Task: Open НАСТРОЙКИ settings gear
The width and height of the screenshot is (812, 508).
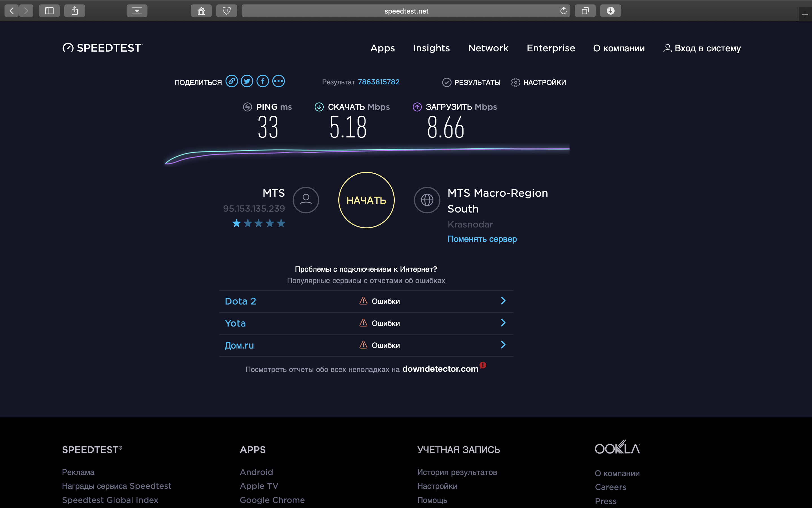Action: [538, 82]
